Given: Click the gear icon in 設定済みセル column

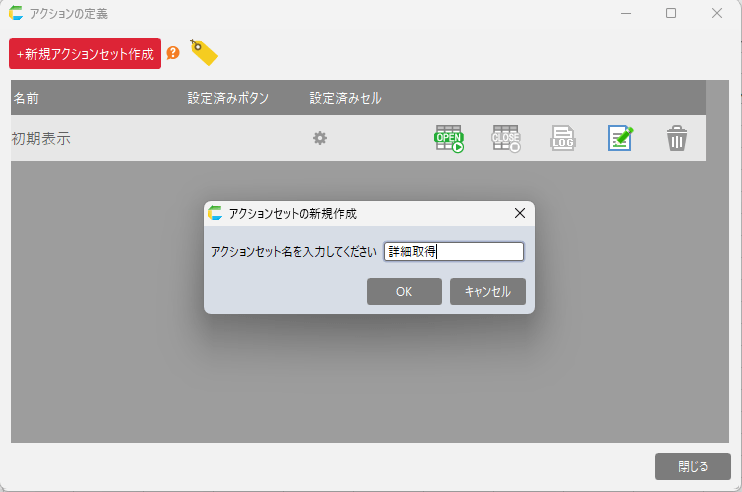Looking at the screenshot, I should click(320, 138).
